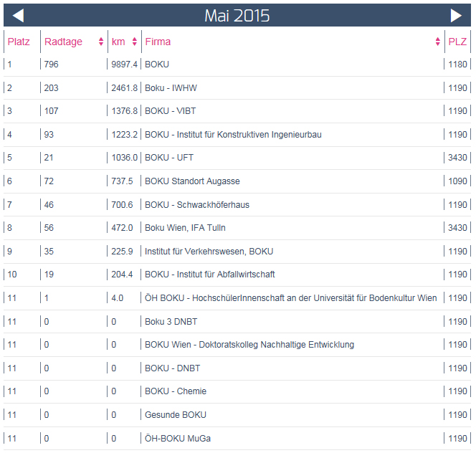Select the Boku - IWHW row
The width and height of the screenshot is (476, 453).
coord(171,88)
